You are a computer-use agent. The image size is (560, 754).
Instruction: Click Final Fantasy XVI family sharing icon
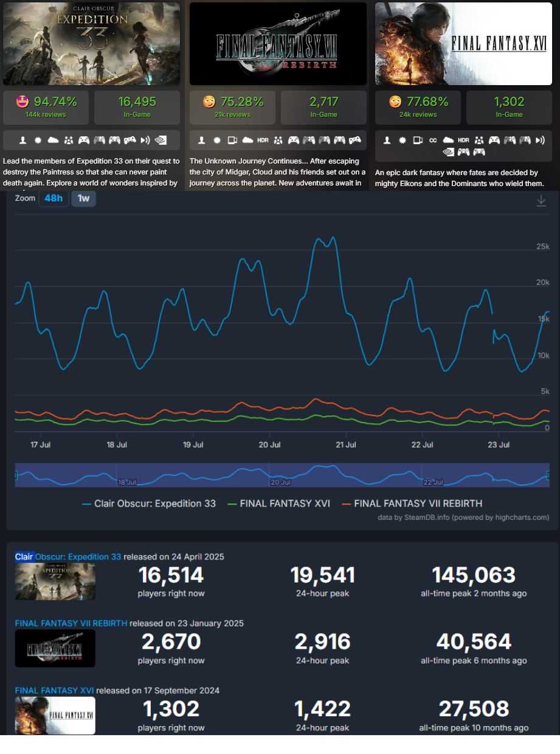coord(479,140)
